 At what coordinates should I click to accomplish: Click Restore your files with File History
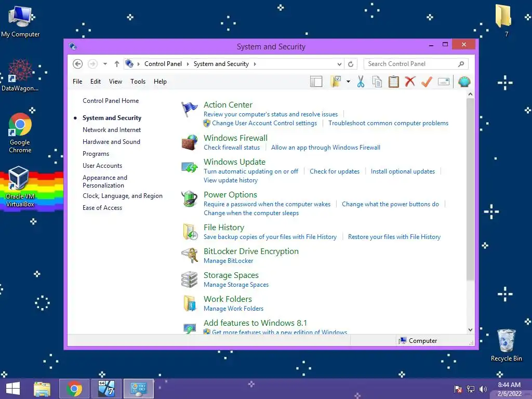[394, 237]
